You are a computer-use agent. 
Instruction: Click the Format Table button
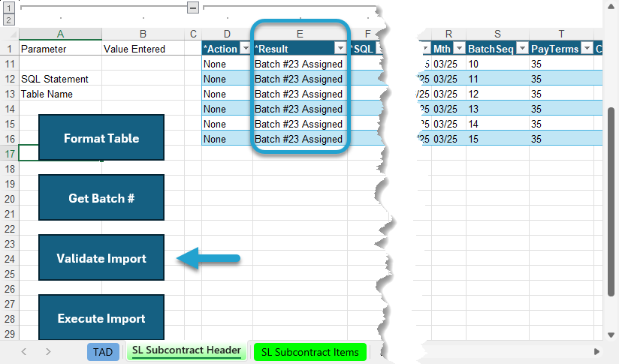click(x=101, y=137)
